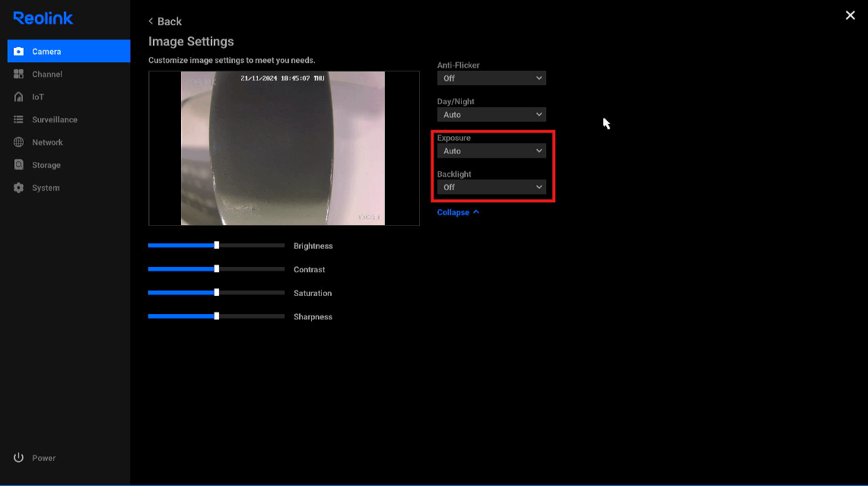This screenshot has height=486, width=868.
Task: Change the Backlight dropdown setting
Action: 491,187
